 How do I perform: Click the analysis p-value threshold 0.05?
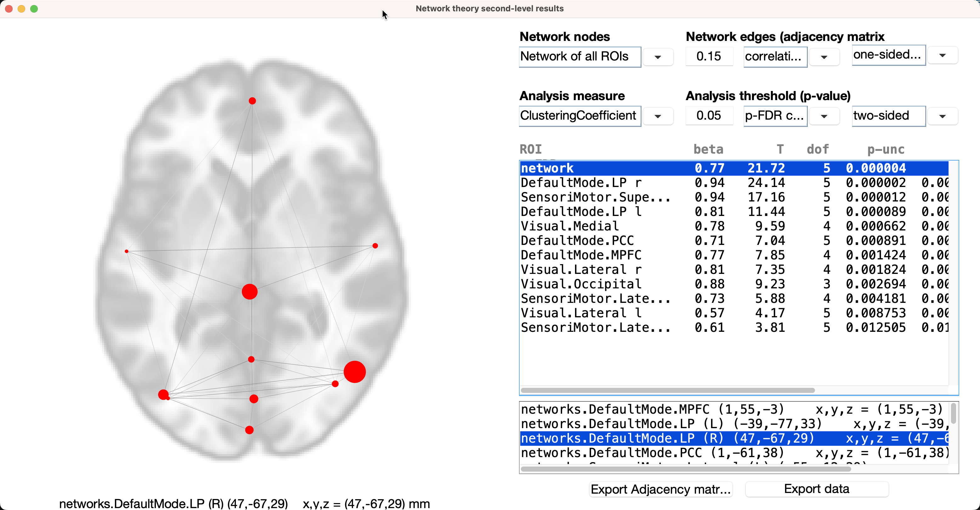point(709,116)
